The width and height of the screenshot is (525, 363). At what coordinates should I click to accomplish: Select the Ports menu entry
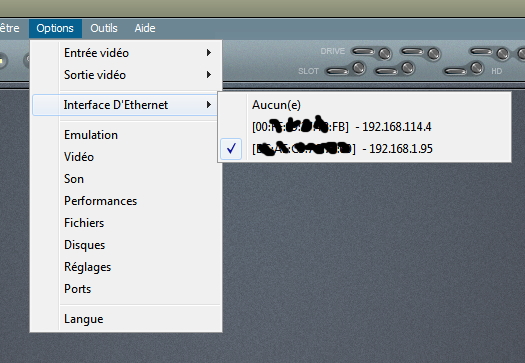pyautogui.click(x=126, y=289)
